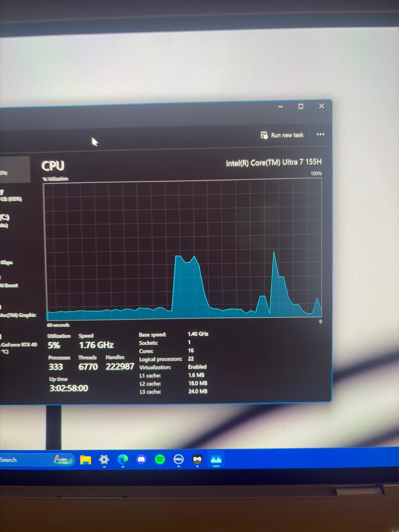Viewport: 399px width, 532px height.
Task: Select the Memory GB (68%) sidebar entry
Action: [11, 195]
